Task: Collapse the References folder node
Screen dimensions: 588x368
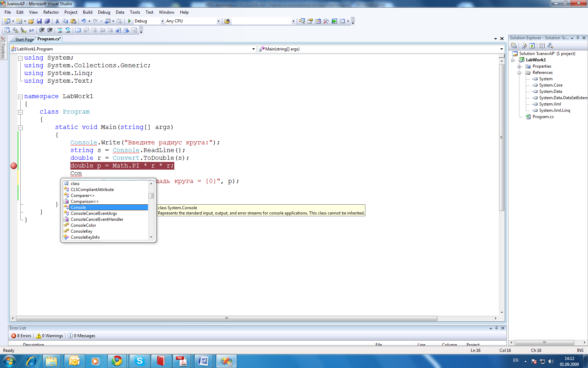Action: click(x=520, y=73)
